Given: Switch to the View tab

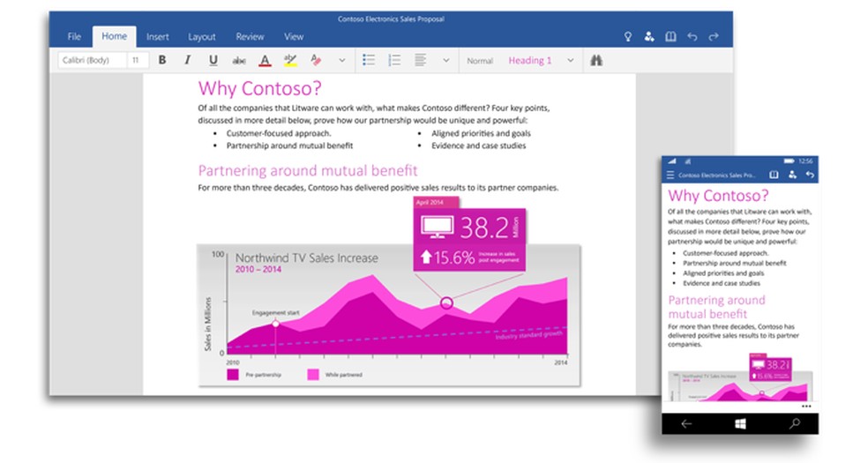Looking at the screenshot, I should point(294,36).
